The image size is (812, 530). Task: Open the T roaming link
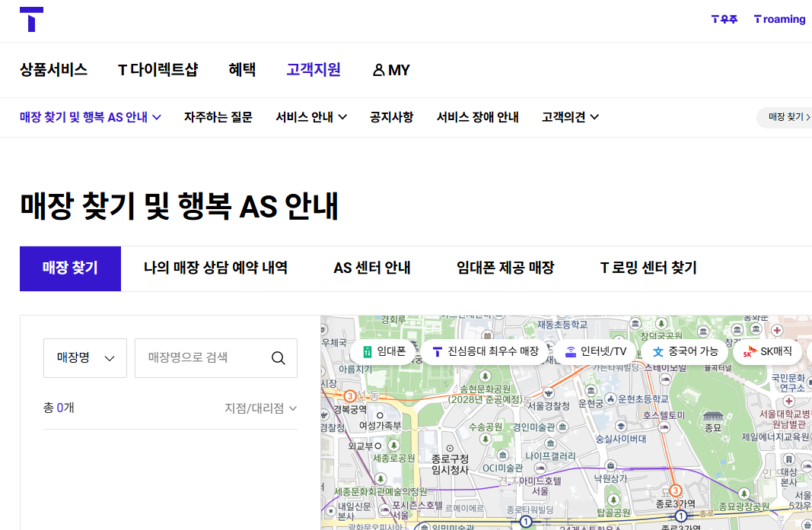(x=779, y=19)
